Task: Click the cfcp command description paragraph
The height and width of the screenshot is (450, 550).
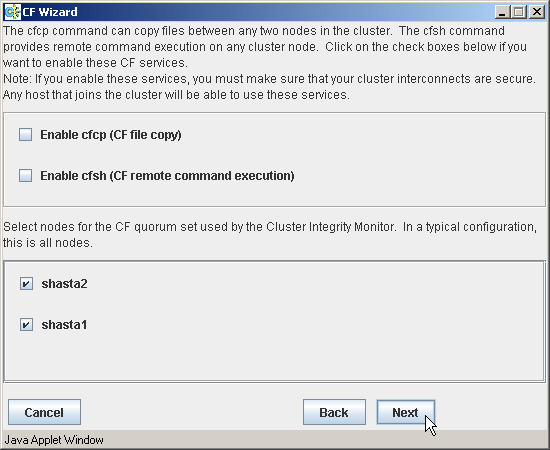Action: [x=269, y=62]
